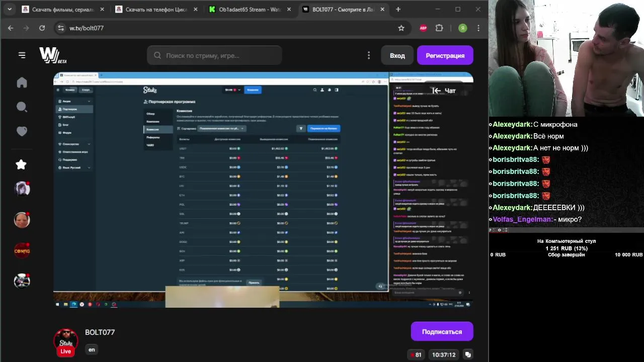
Task: Open the search icon in left sidebar
Action: coord(22,107)
